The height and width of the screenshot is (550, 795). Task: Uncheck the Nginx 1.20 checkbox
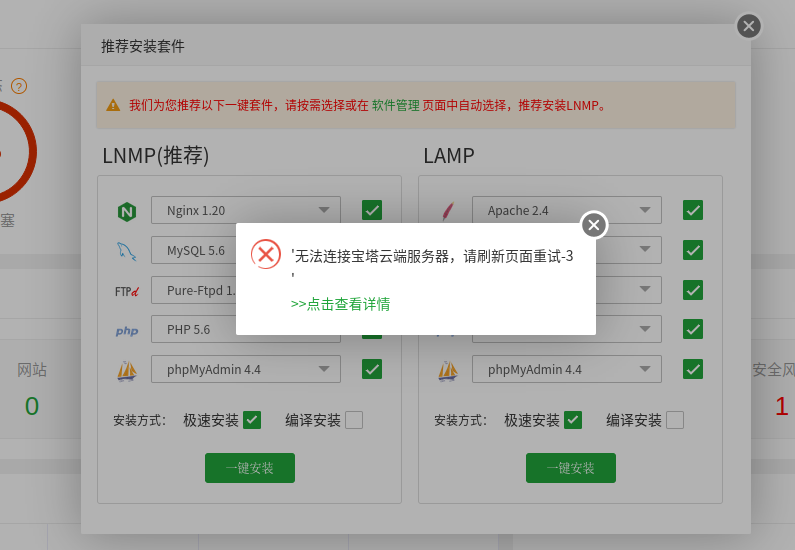(372, 210)
